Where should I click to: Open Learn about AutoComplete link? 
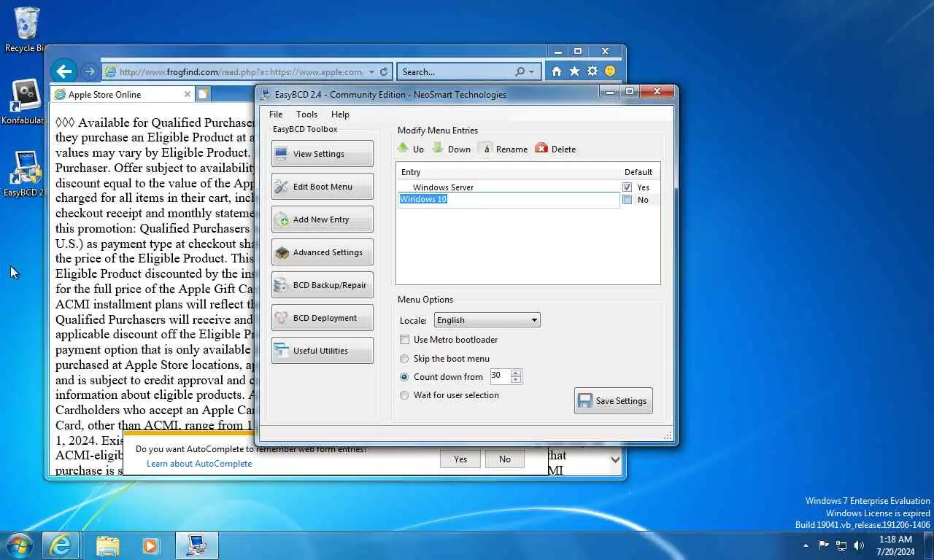click(x=199, y=464)
